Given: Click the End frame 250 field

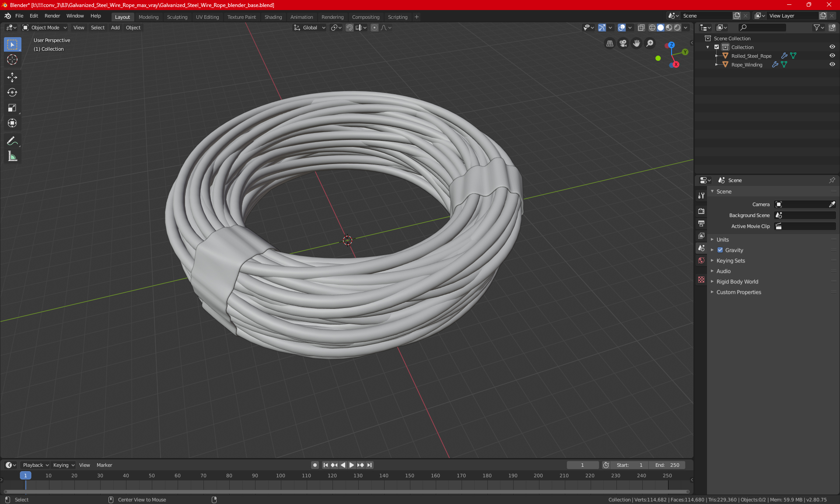Looking at the screenshot, I should tap(667, 465).
